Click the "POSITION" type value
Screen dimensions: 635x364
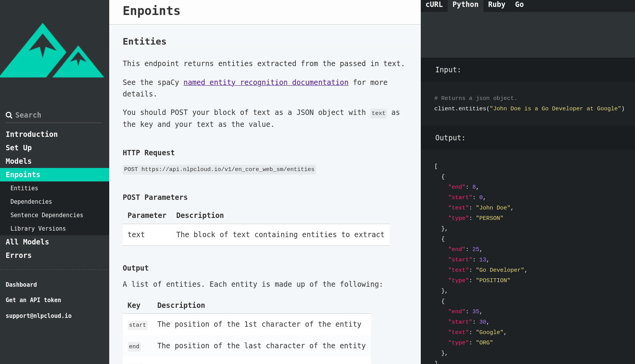tap(493, 280)
